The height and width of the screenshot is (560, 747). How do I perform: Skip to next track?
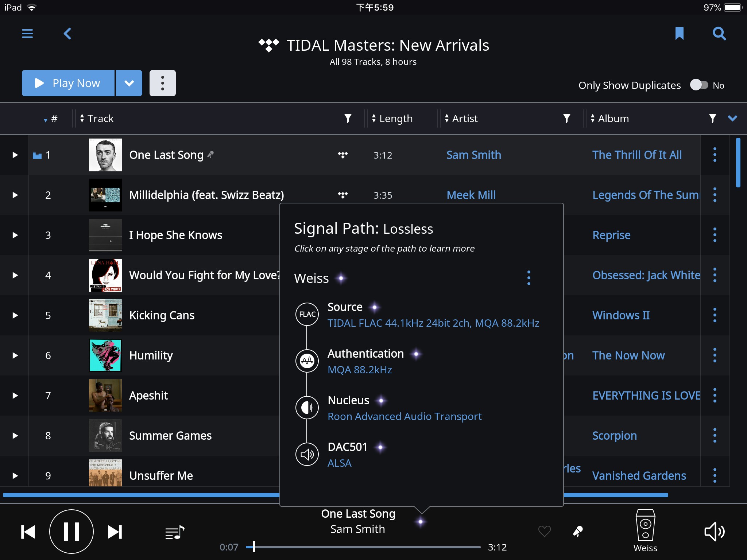(x=115, y=532)
